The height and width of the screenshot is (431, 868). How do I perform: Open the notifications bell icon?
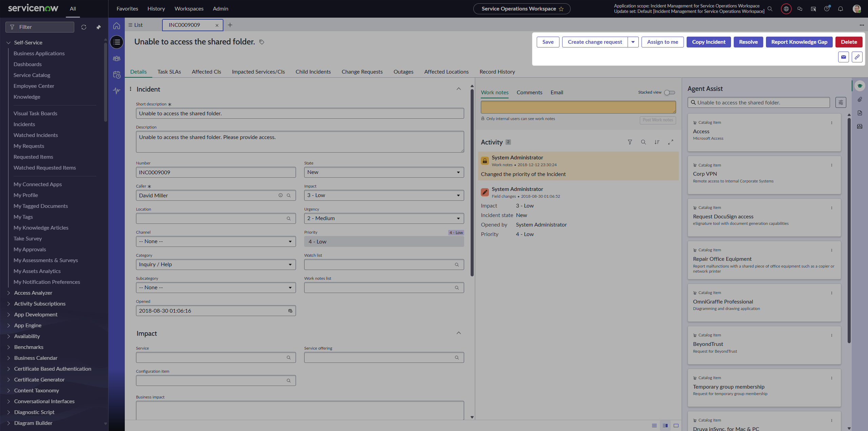click(x=840, y=9)
